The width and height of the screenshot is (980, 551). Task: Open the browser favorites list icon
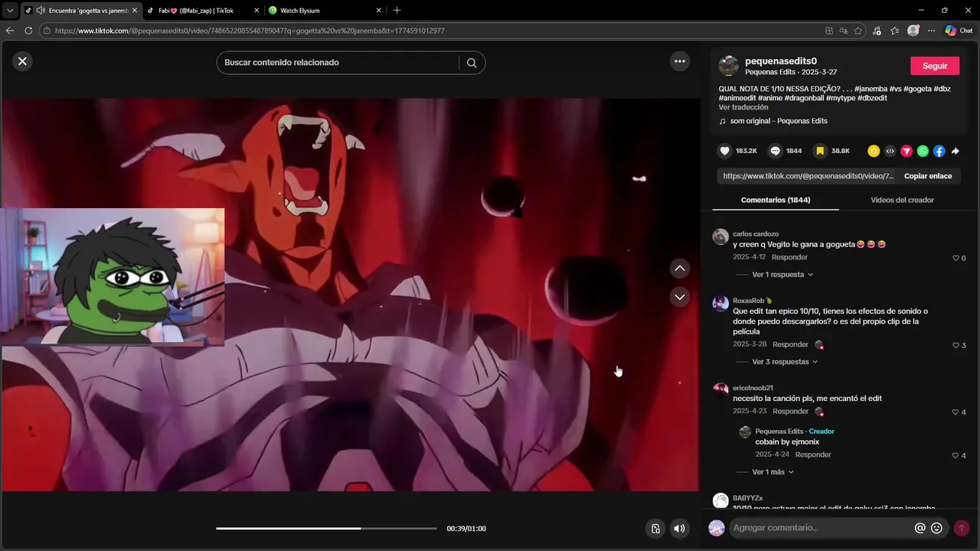click(x=894, y=31)
